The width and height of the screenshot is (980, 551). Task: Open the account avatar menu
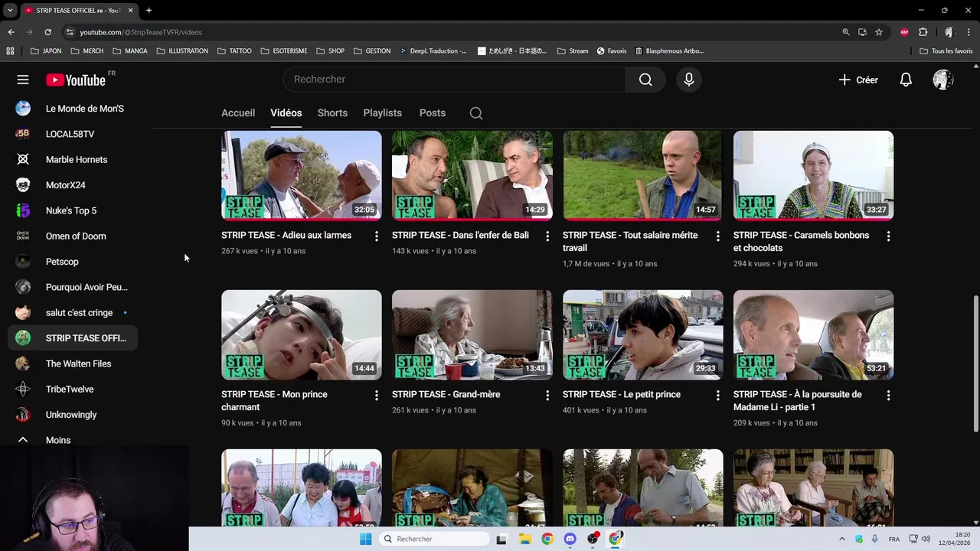(943, 80)
